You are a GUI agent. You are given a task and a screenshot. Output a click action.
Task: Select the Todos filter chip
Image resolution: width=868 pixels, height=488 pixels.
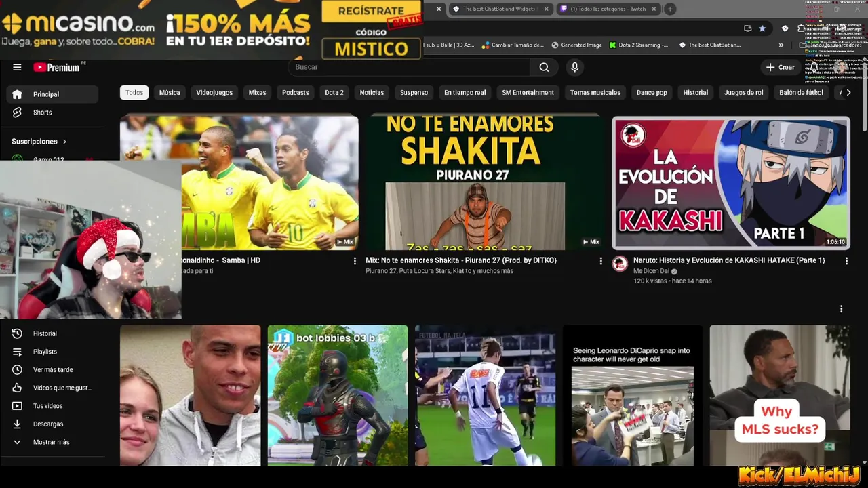134,92
